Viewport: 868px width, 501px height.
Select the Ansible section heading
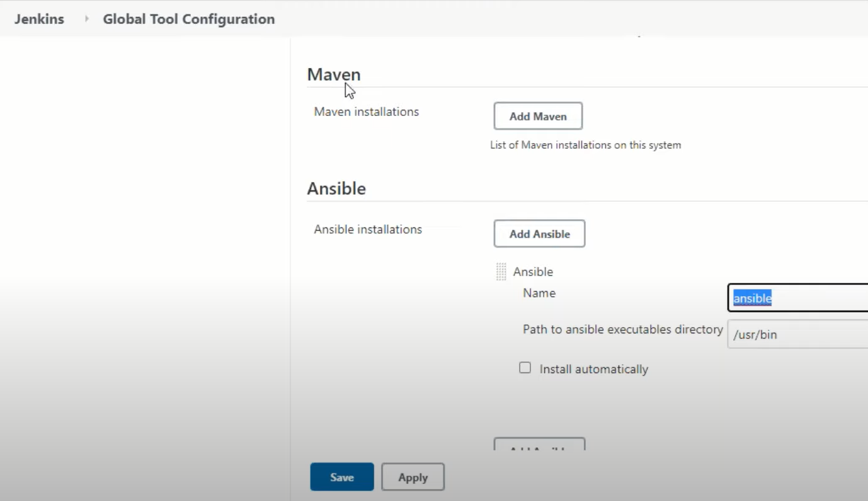336,188
